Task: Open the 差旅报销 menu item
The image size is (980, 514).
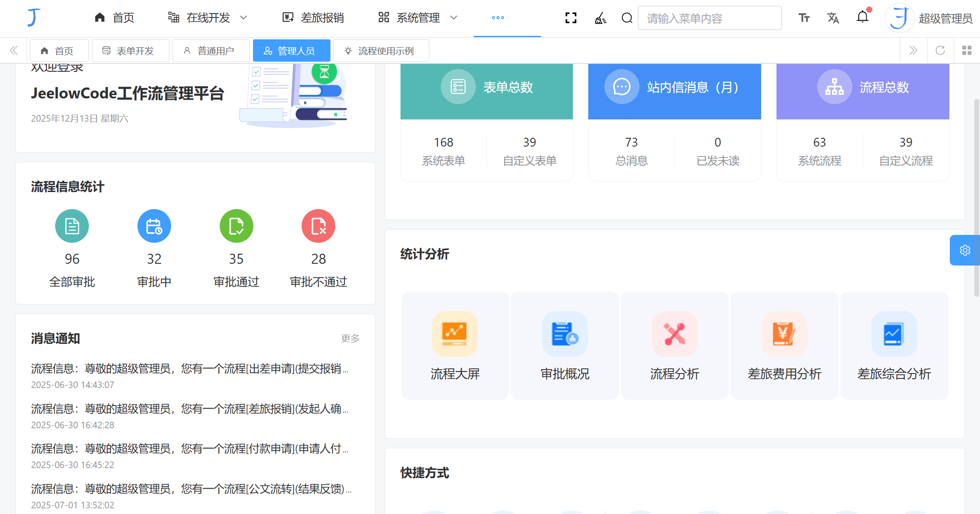Action: pos(313,18)
